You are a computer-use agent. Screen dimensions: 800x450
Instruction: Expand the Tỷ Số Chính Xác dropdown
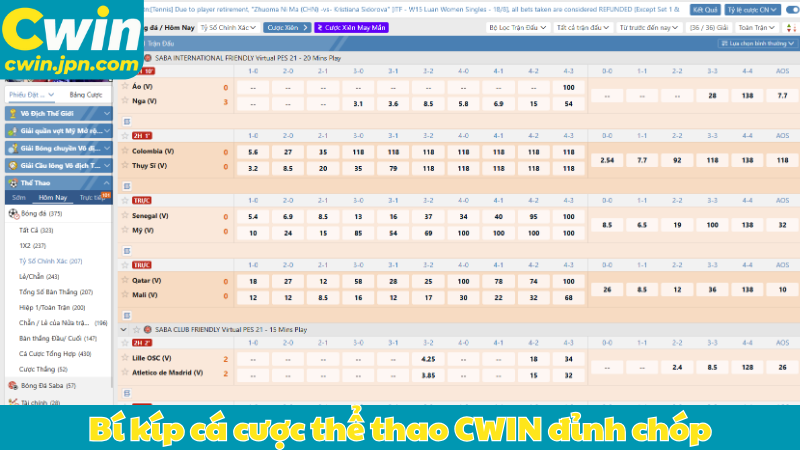click(x=224, y=28)
